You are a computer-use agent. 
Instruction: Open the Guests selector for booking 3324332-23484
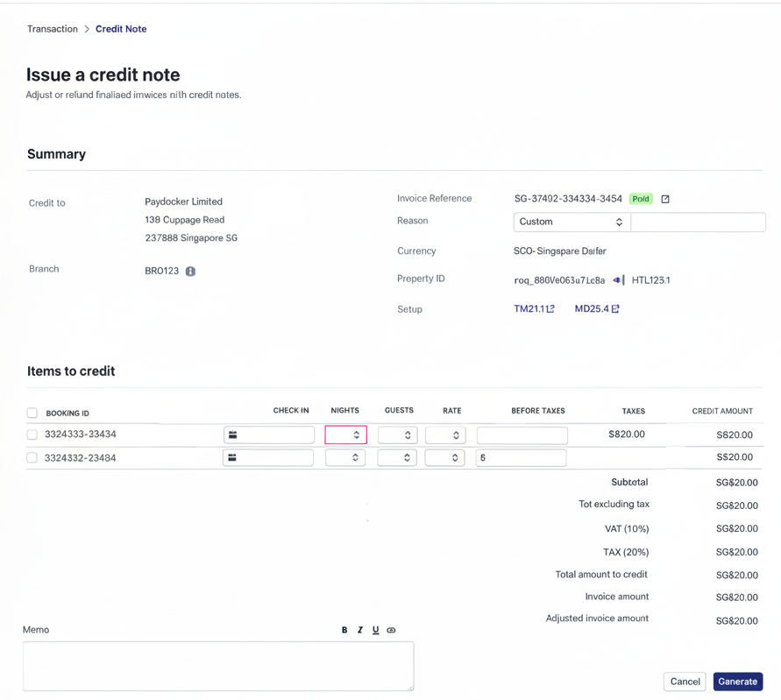(x=397, y=457)
